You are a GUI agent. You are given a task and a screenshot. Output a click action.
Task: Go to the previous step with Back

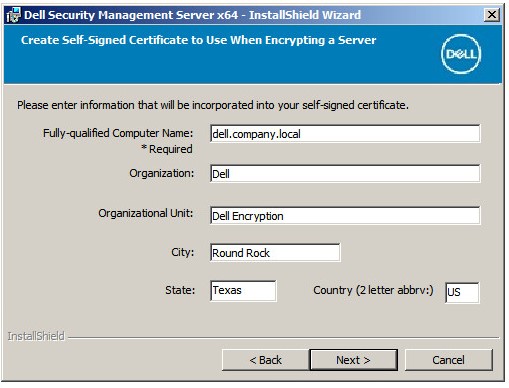tap(265, 360)
